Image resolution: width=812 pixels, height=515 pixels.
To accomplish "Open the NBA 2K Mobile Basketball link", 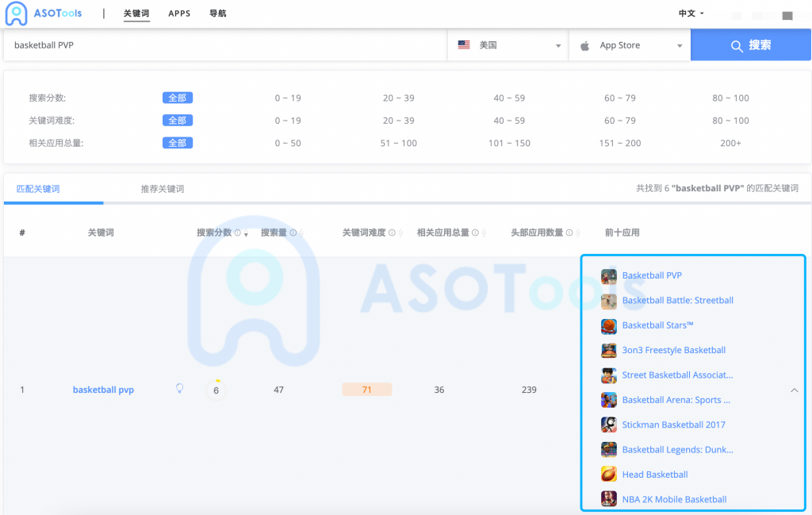I will (674, 499).
